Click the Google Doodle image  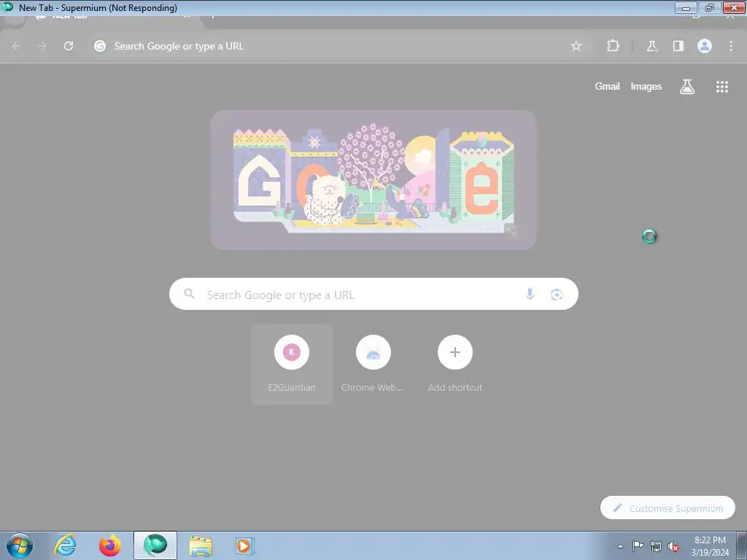point(373,180)
